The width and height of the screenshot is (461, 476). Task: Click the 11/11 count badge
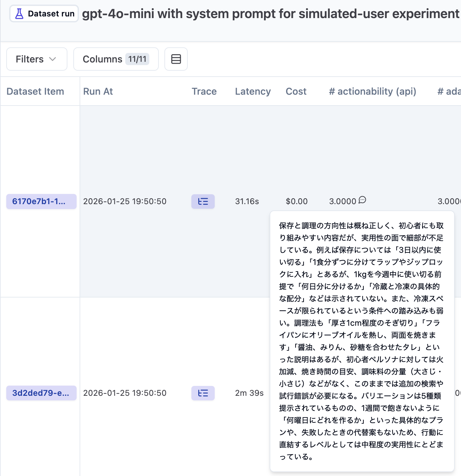(137, 59)
